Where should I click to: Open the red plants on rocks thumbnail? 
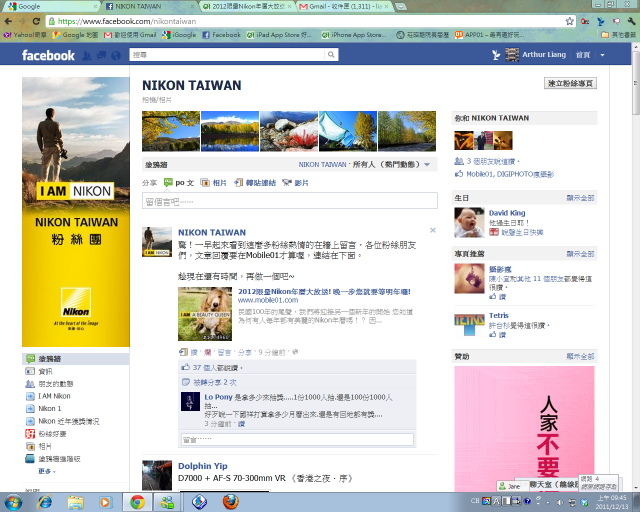pos(289,131)
